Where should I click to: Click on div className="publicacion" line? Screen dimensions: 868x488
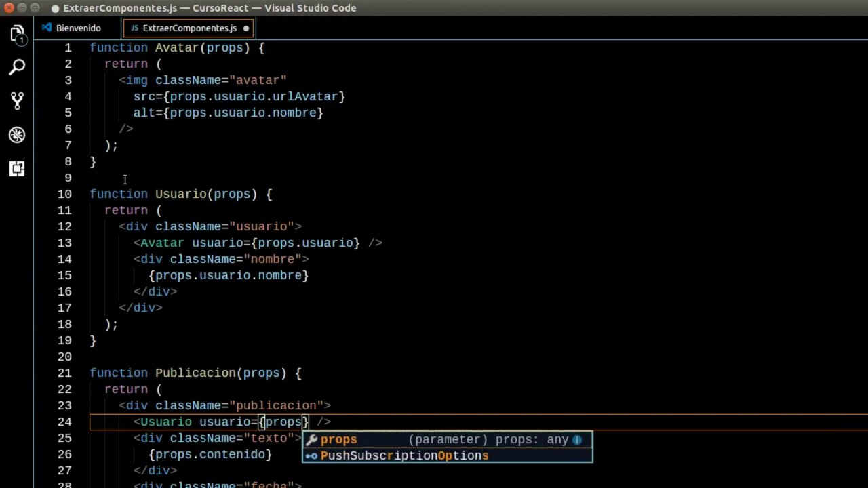[224, 405]
